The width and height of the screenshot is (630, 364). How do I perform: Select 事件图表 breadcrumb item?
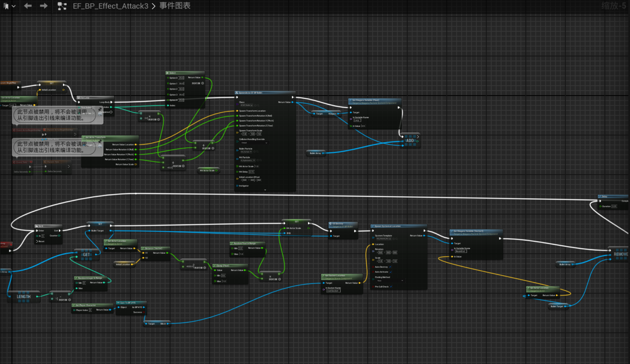pyautogui.click(x=175, y=6)
